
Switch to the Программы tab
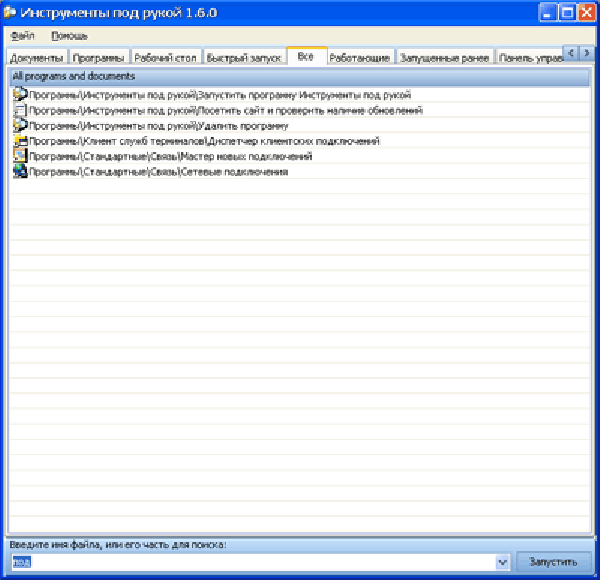click(98, 58)
